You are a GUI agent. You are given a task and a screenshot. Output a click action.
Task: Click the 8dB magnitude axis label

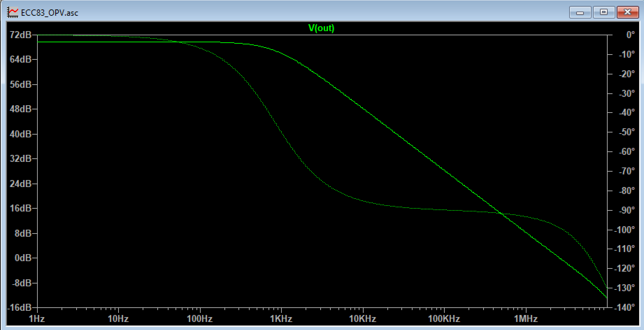(x=23, y=233)
